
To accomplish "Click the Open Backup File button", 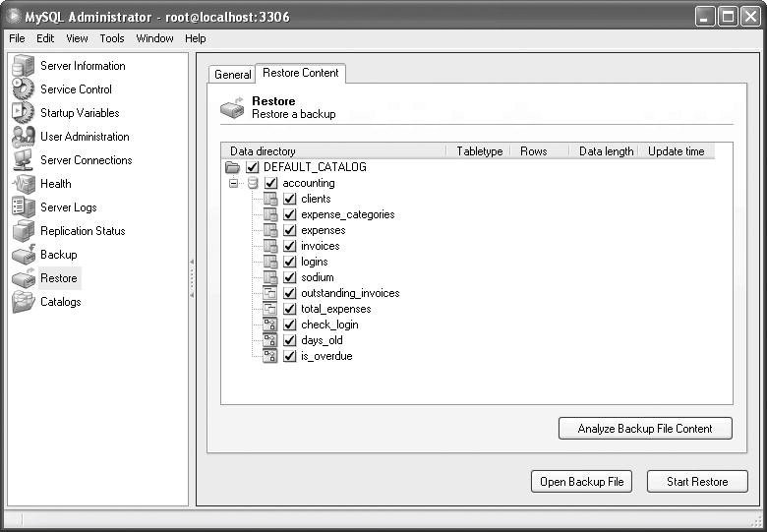I will click(581, 482).
